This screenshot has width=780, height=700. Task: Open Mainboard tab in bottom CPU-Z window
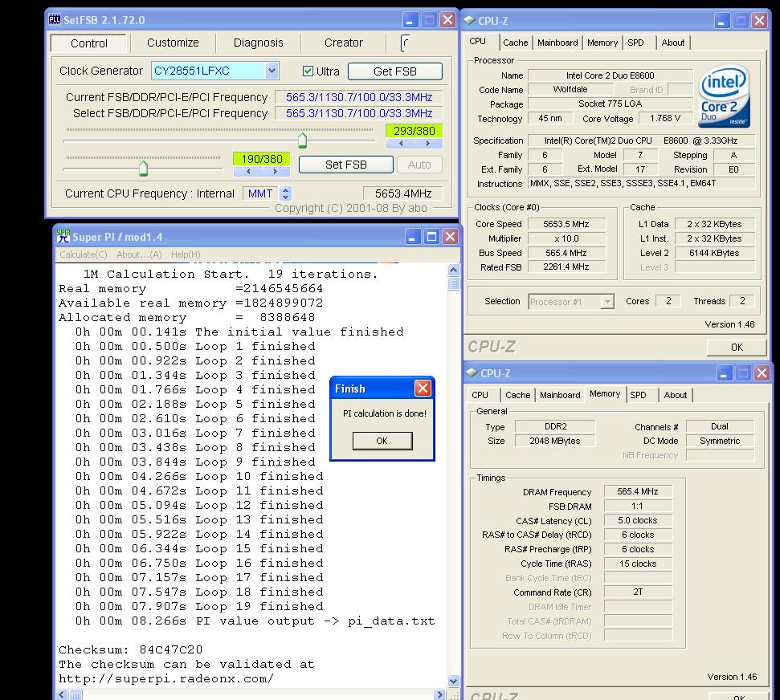(560, 395)
